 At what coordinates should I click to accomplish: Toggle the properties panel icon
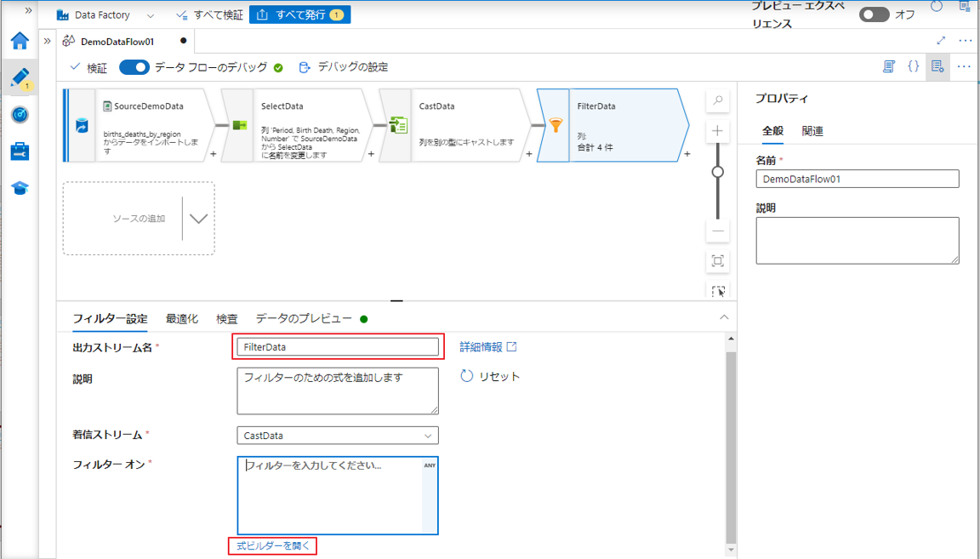937,67
